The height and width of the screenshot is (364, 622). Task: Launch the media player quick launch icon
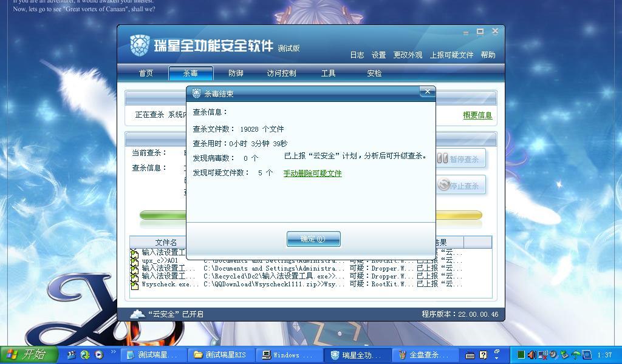[99, 355]
